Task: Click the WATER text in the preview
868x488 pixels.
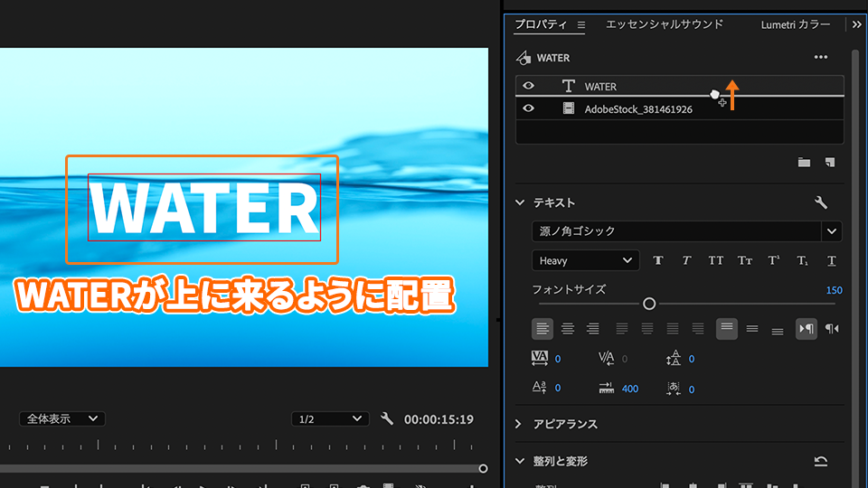Action: click(x=204, y=208)
